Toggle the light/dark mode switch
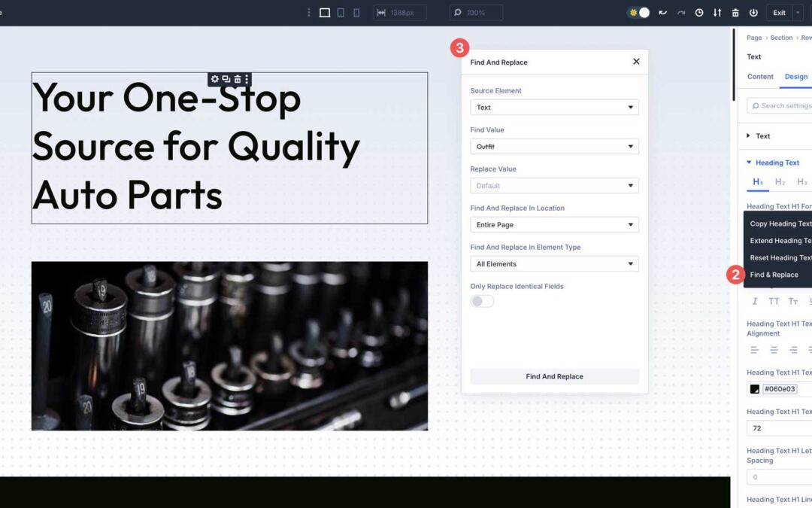Viewport: 812px width, 508px height. (x=639, y=13)
